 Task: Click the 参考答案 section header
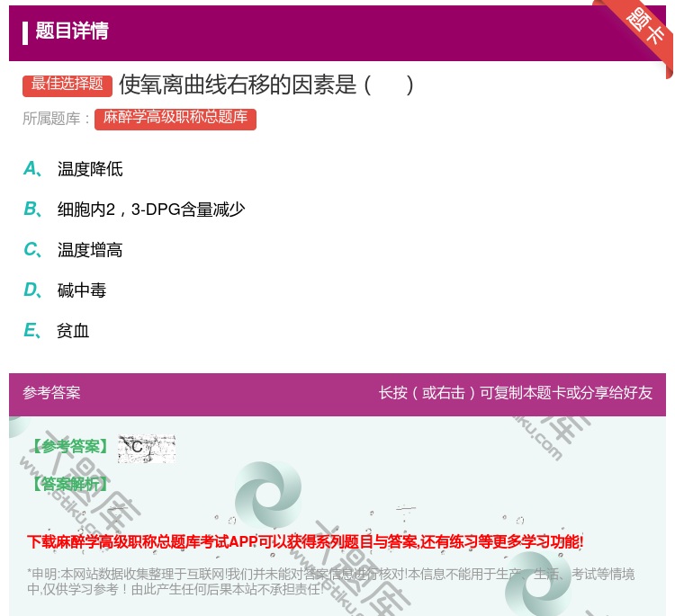click(51, 393)
